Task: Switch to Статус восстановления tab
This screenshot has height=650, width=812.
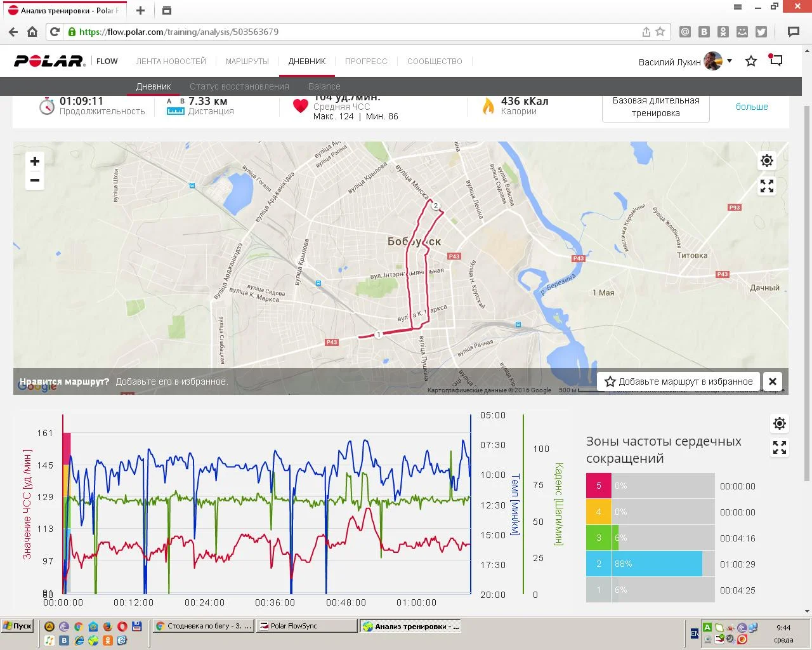Action: [239, 86]
